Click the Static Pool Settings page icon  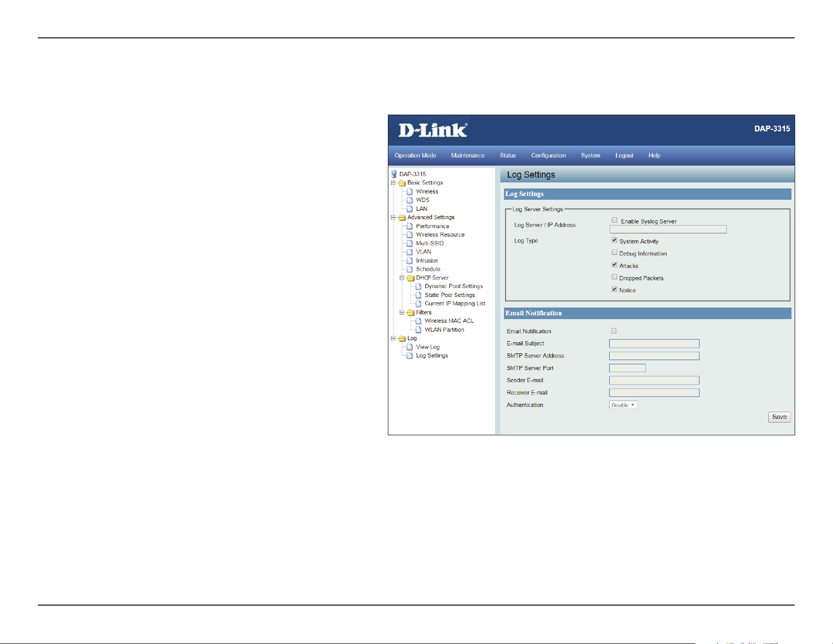click(x=419, y=295)
